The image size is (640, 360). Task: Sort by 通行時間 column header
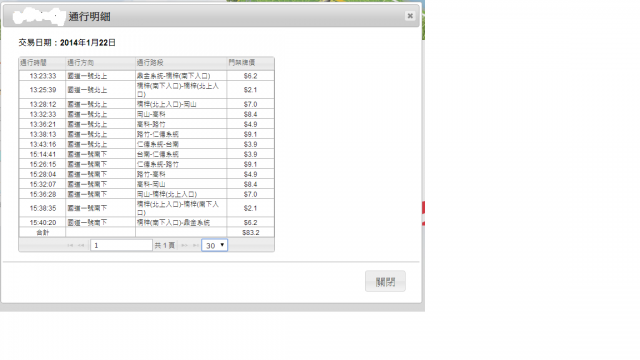pyautogui.click(x=42, y=63)
